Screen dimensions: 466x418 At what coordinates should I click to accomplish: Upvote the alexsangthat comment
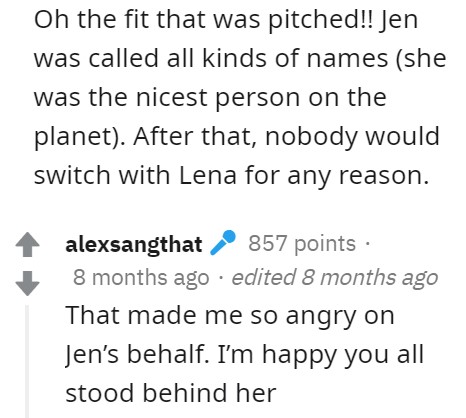[28, 244]
